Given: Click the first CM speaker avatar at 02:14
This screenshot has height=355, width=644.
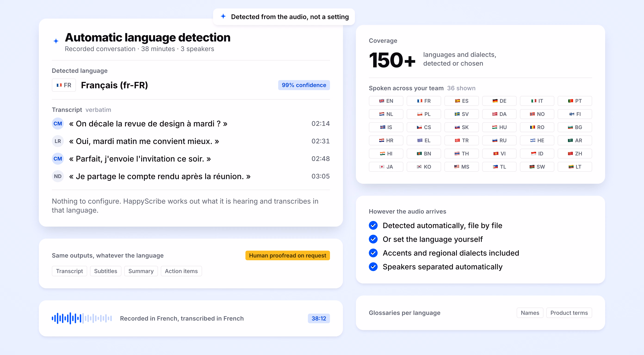Looking at the screenshot, I should (58, 124).
